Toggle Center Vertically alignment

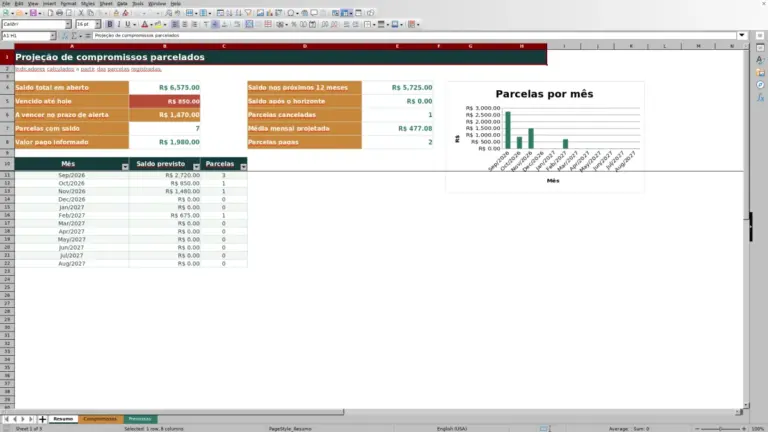pos(215,24)
